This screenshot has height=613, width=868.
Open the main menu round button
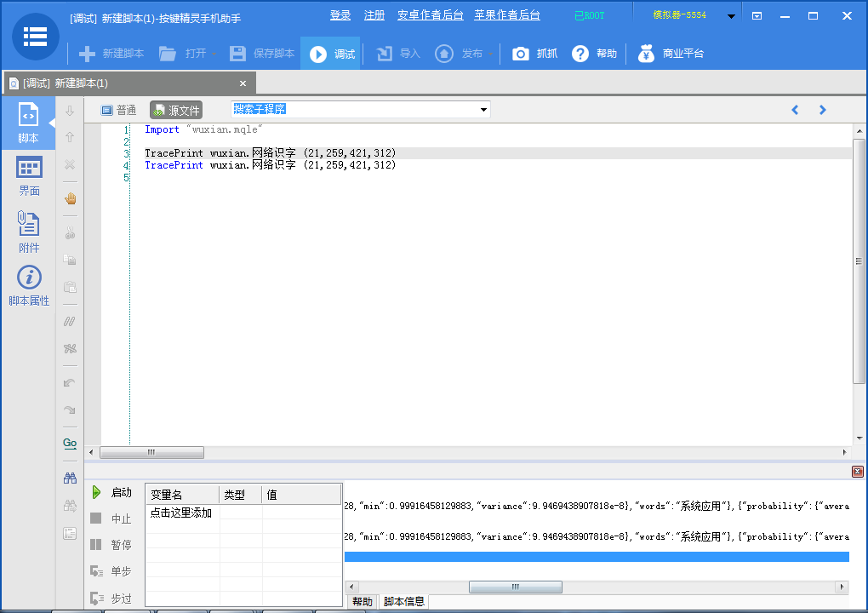point(35,37)
